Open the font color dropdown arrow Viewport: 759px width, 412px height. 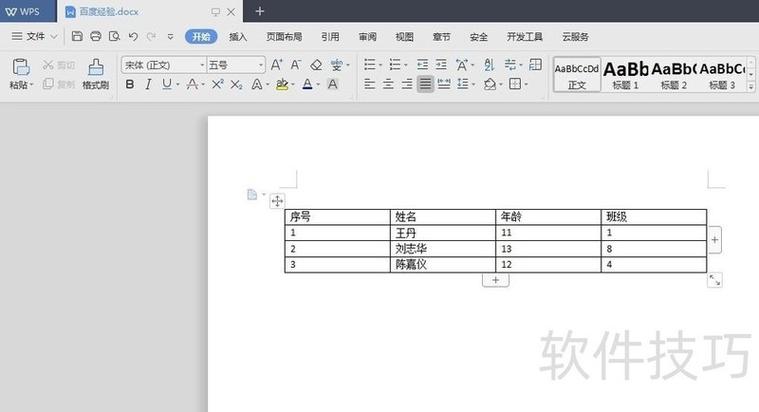pos(319,85)
